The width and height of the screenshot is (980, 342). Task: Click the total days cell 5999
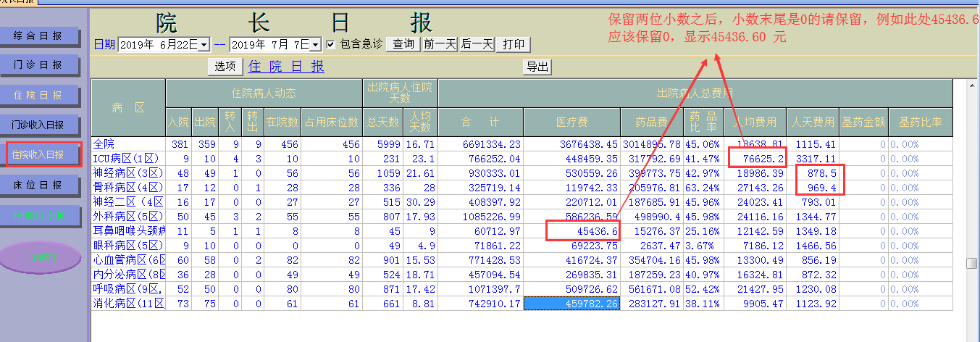click(381, 144)
